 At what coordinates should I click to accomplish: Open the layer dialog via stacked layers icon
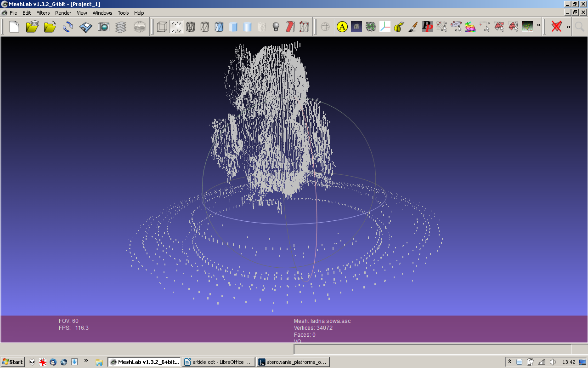pos(120,27)
